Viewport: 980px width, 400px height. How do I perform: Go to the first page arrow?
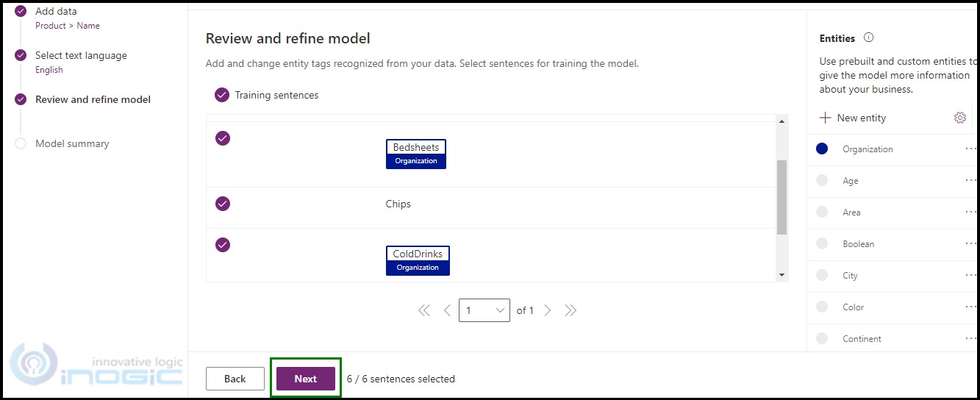click(424, 310)
